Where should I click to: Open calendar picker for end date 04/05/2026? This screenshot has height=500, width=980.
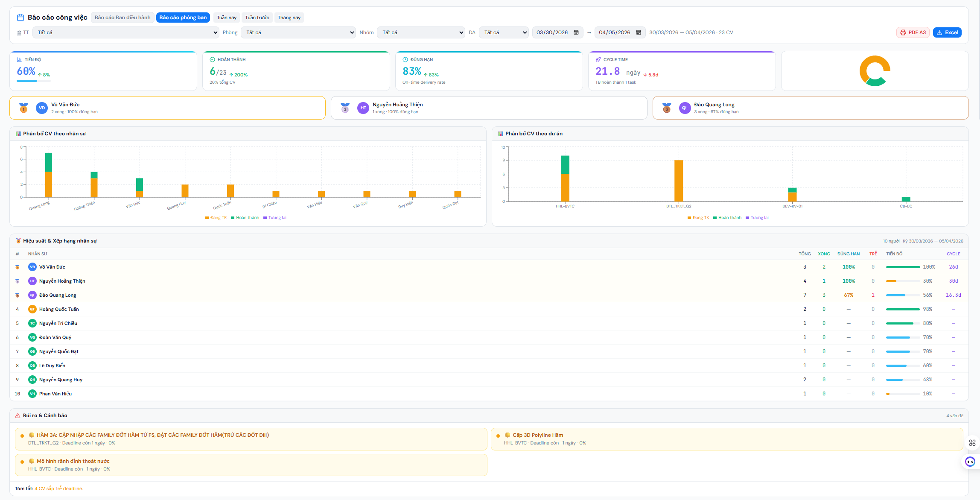click(638, 32)
